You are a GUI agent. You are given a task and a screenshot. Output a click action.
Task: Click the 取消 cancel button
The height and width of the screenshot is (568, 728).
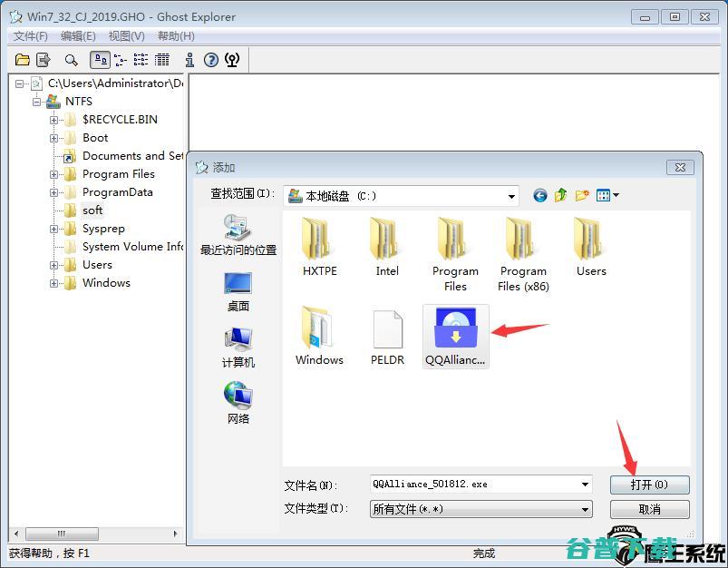(649, 510)
